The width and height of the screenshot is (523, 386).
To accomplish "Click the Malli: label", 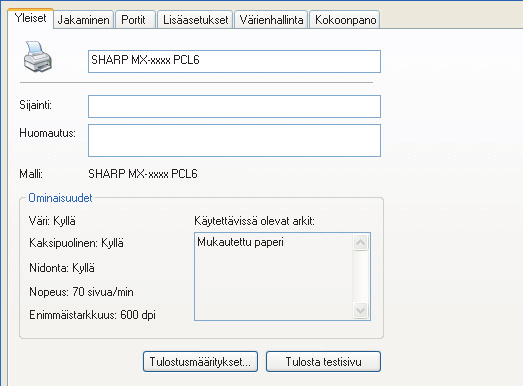I will tap(31, 174).
